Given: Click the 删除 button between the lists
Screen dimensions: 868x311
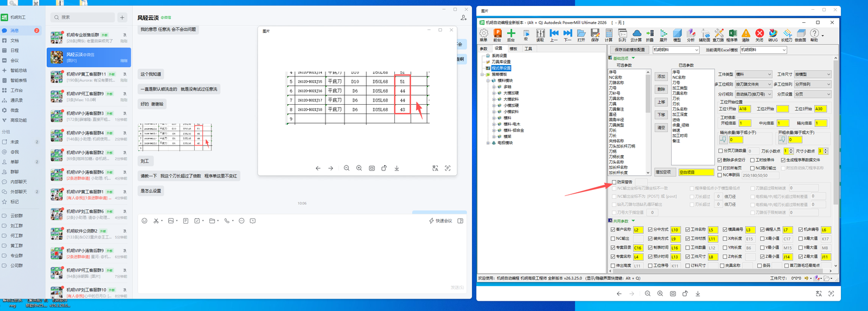Looking at the screenshot, I should [661, 89].
